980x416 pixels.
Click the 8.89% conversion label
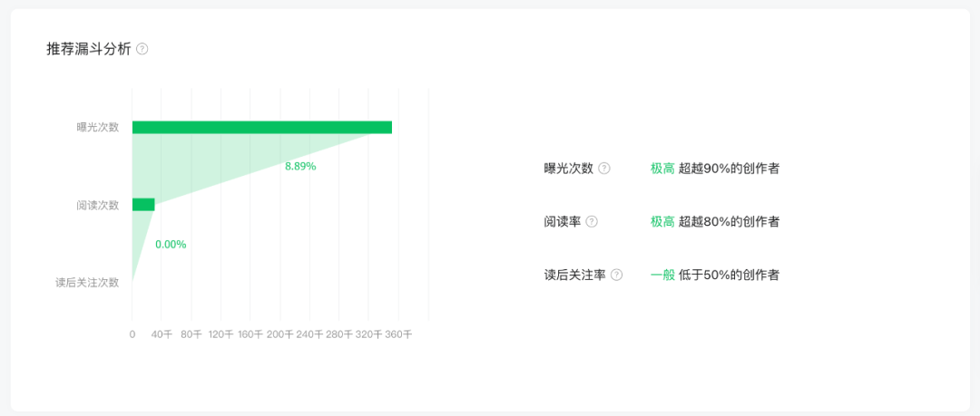[x=300, y=166]
